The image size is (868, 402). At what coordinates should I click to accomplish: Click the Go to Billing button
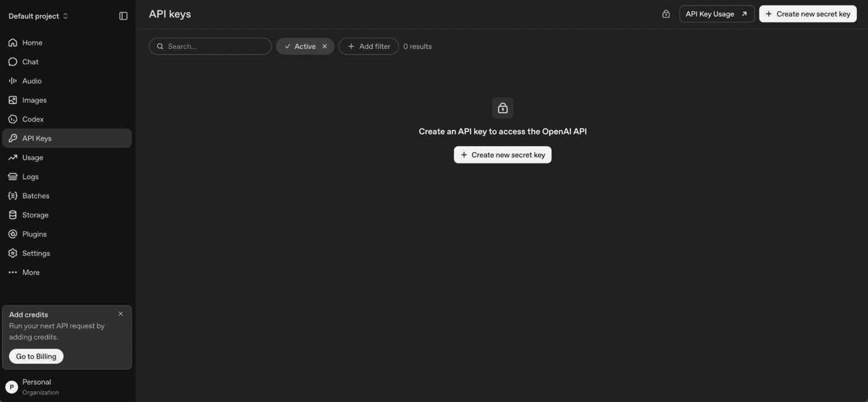coord(36,357)
